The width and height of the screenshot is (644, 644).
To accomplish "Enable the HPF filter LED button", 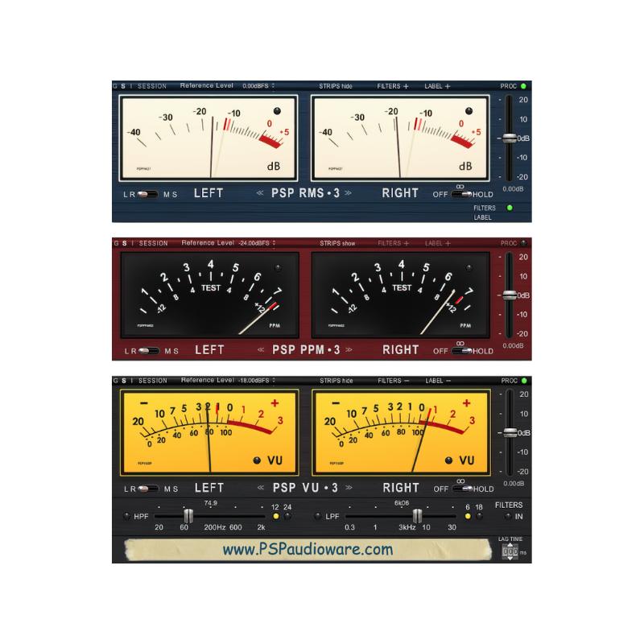I will pyautogui.click(x=126, y=516).
